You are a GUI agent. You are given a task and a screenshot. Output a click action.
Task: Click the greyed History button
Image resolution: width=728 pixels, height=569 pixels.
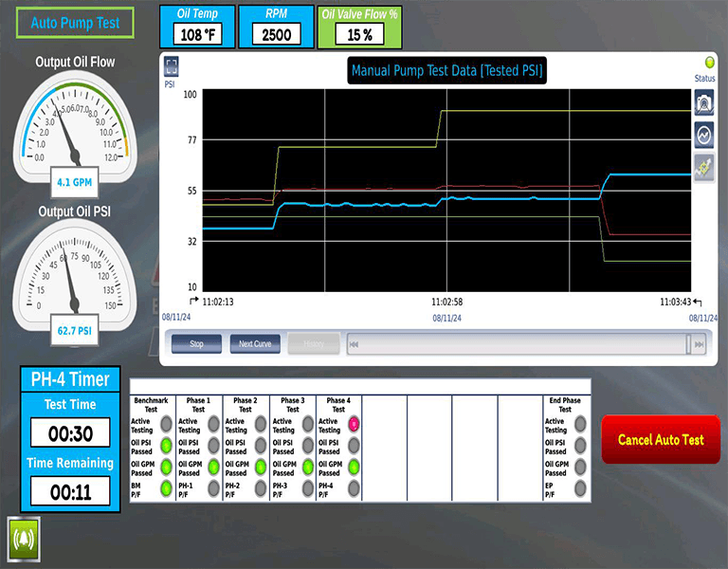(x=314, y=343)
